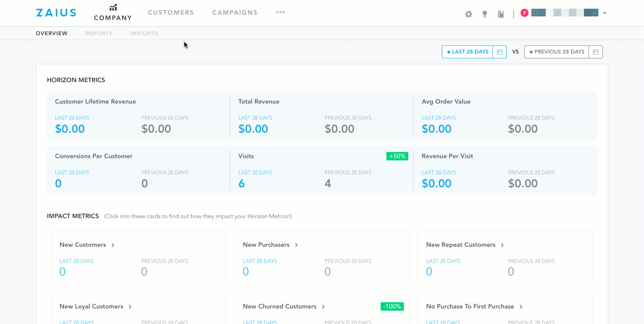This screenshot has width=644, height=324.
Task: Expand New Customers chevron arrow
Action: [x=113, y=245]
